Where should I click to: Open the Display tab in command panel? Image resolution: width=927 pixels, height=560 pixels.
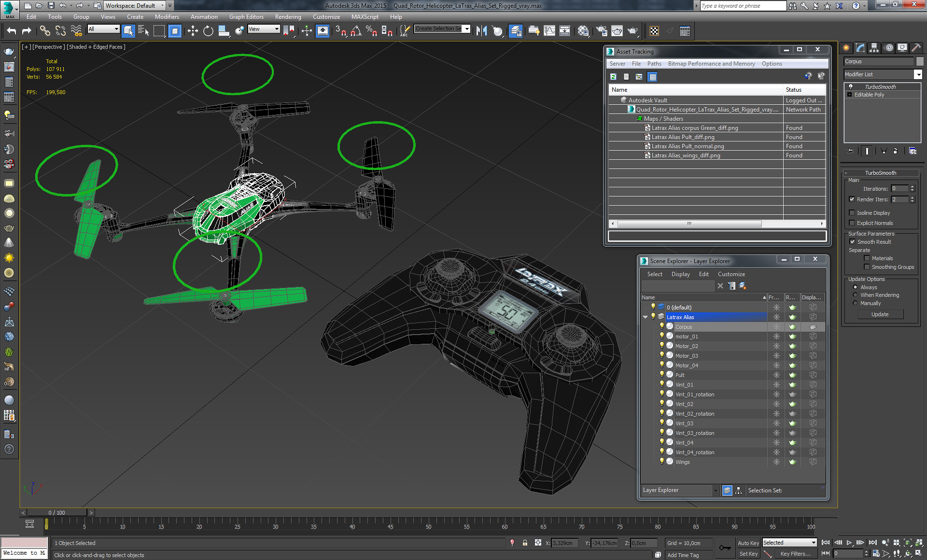(x=902, y=48)
